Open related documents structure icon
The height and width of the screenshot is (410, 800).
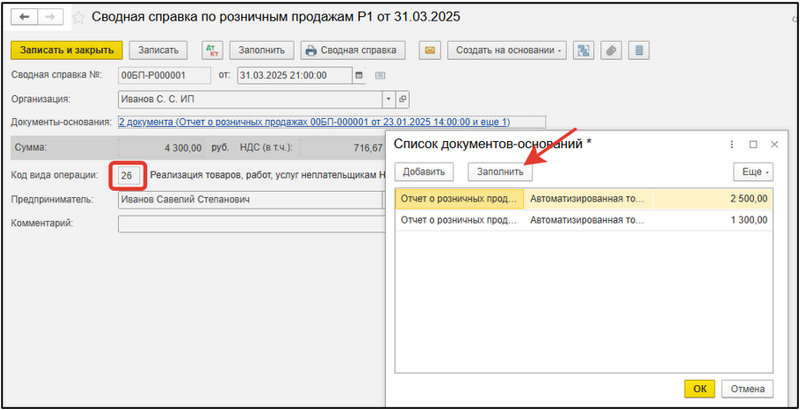[585, 50]
